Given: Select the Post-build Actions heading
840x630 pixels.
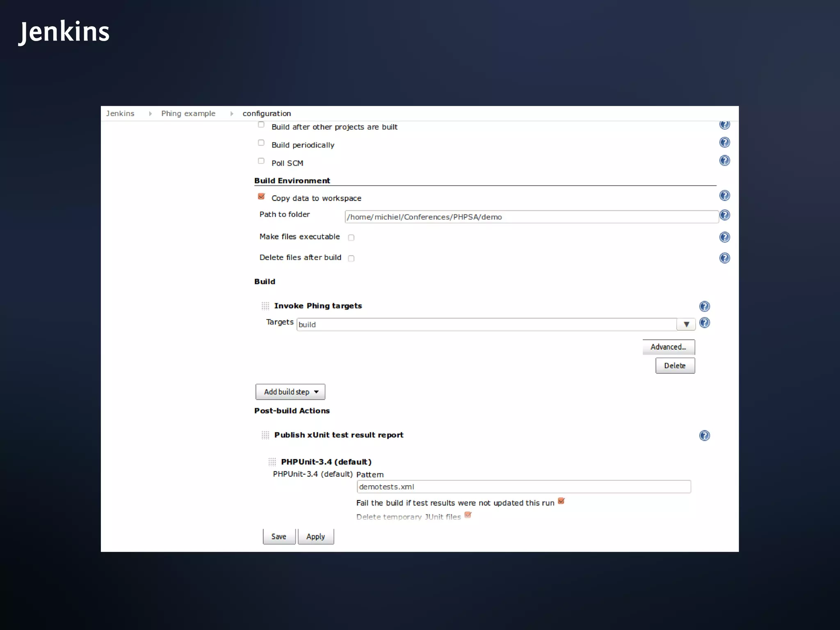Looking at the screenshot, I should [292, 411].
